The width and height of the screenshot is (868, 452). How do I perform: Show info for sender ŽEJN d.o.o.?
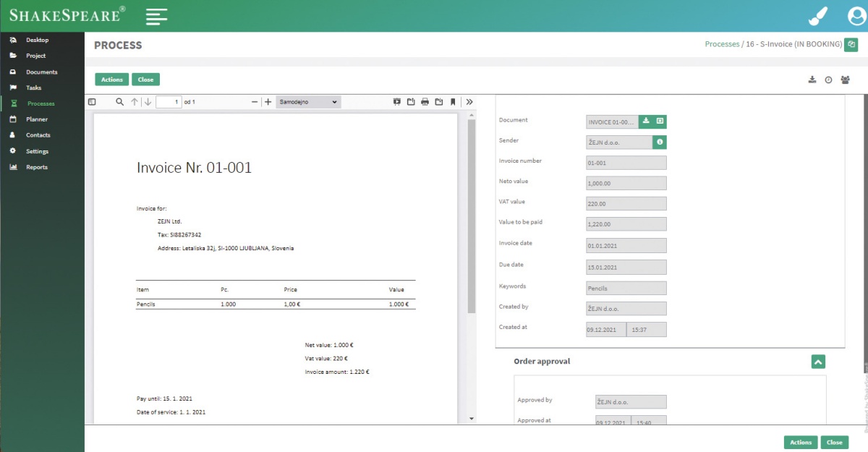tap(660, 142)
